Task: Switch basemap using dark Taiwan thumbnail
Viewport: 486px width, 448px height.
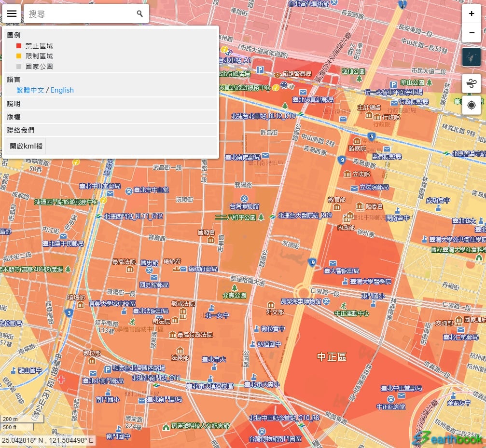Action: 471,57
